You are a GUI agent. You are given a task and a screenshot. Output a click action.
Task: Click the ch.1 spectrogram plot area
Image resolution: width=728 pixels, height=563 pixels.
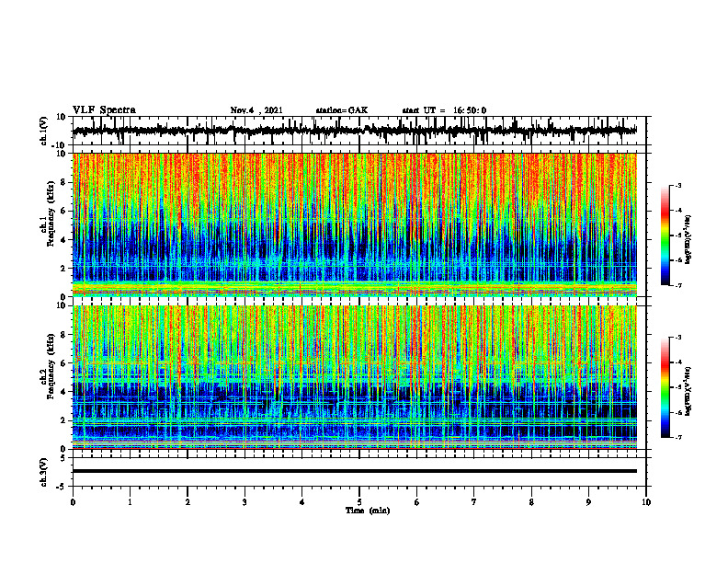pyautogui.click(x=355, y=224)
